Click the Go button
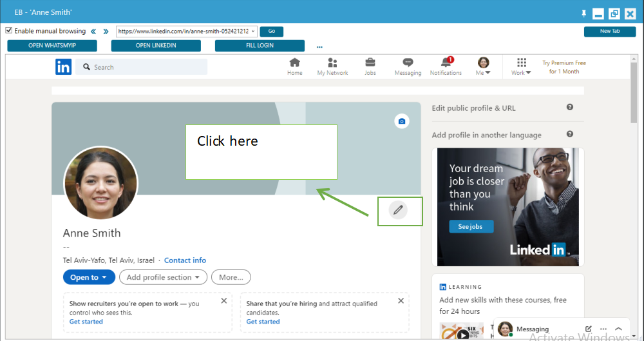This screenshot has height=341, width=644. [272, 31]
